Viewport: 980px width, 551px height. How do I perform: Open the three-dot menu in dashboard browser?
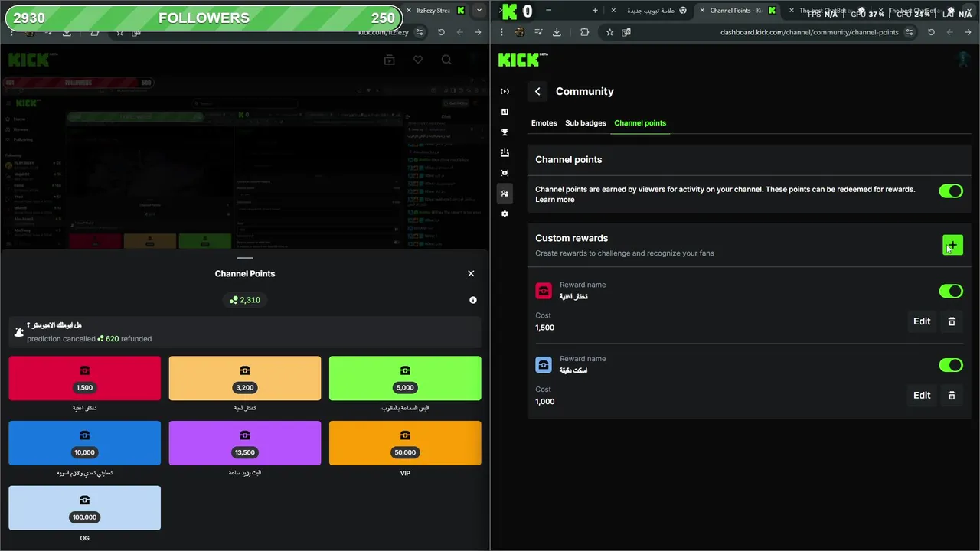click(501, 32)
